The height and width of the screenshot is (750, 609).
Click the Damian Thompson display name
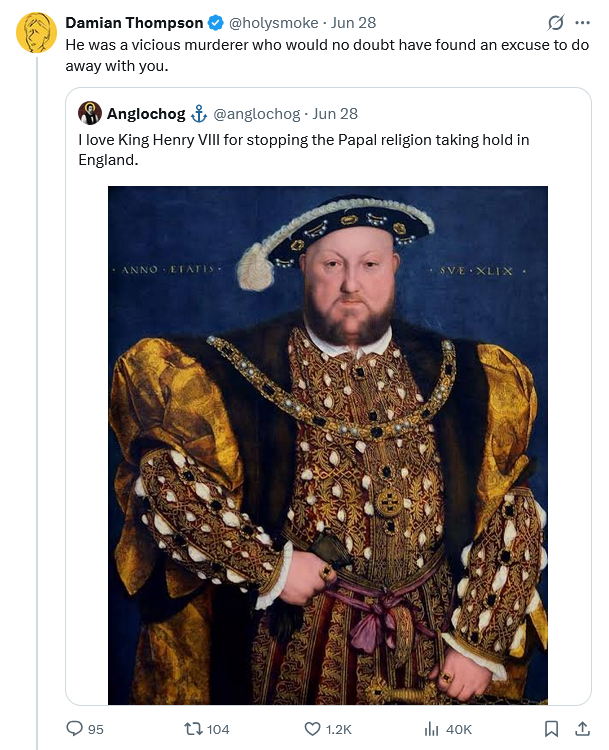click(134, 22)
